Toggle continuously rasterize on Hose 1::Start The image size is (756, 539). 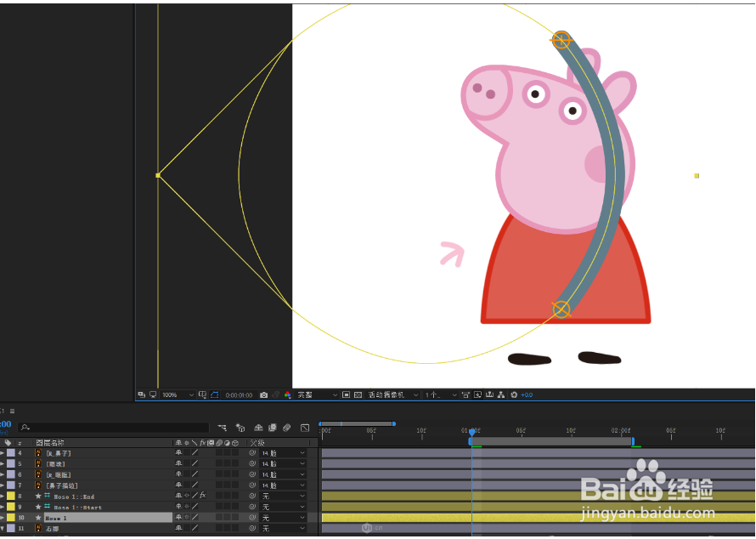point(187,507)
